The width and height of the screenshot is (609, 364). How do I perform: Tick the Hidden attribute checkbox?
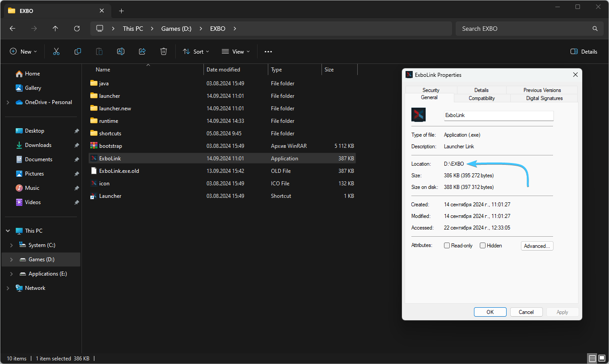[482, 246]
